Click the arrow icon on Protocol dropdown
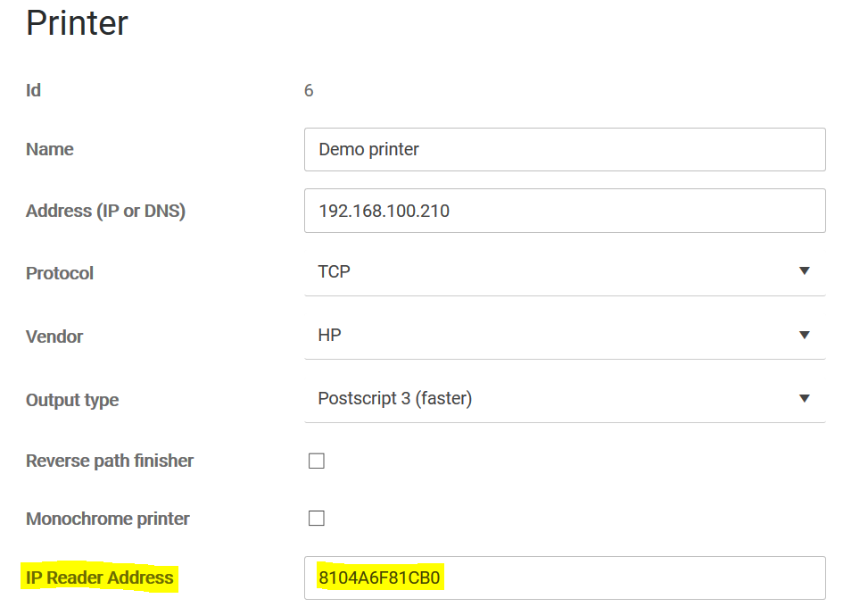 (x=804, y=271)
